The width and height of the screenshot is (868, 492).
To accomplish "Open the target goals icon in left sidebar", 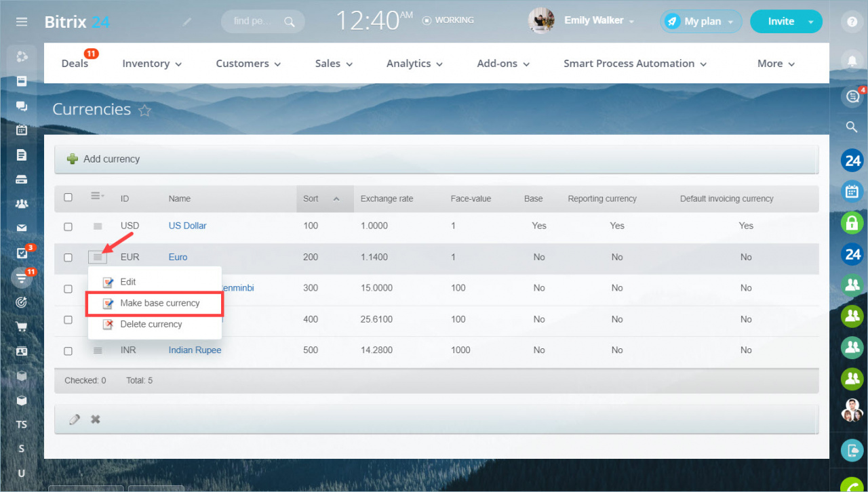I will tap(22, 302).
